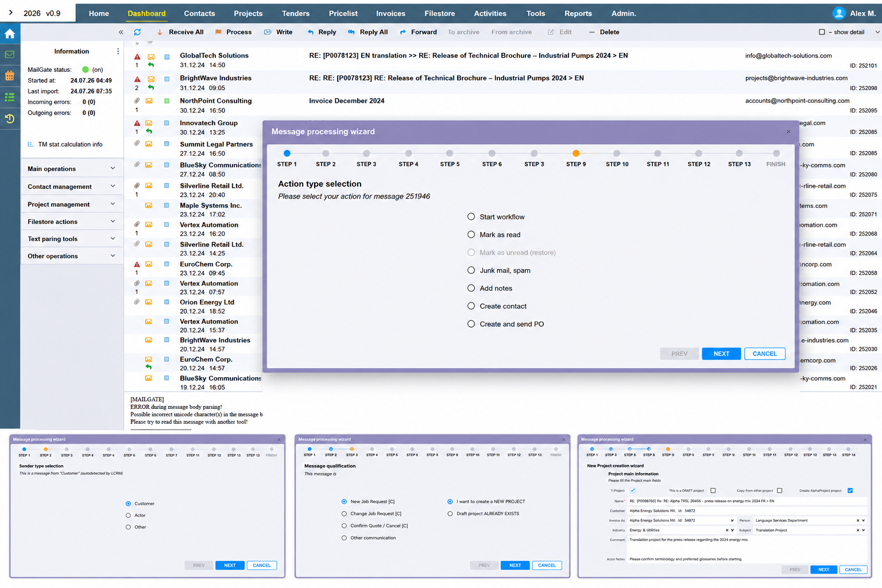
Task: Click the Write toolbar button
Action: click(278, 32)
